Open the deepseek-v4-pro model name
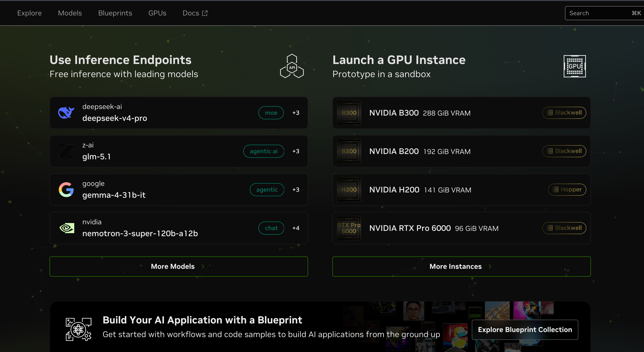644x352 pixels. click(x=115, y=118)
